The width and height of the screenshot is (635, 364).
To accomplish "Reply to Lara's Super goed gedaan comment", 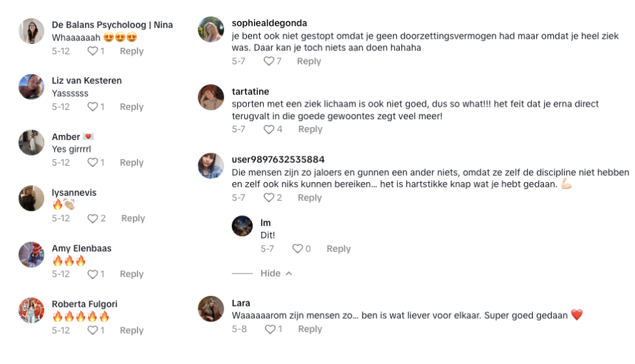I will coord(310,329).
